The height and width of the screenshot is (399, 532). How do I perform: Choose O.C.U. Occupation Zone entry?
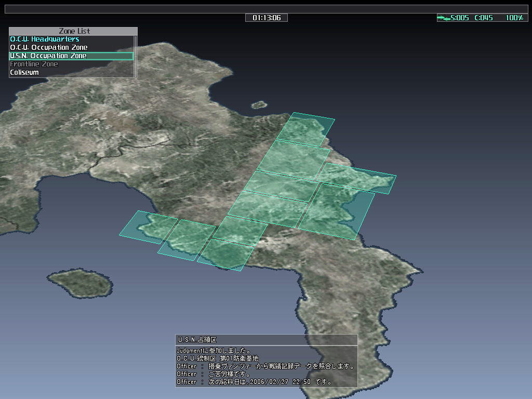(x=49, y=48)
